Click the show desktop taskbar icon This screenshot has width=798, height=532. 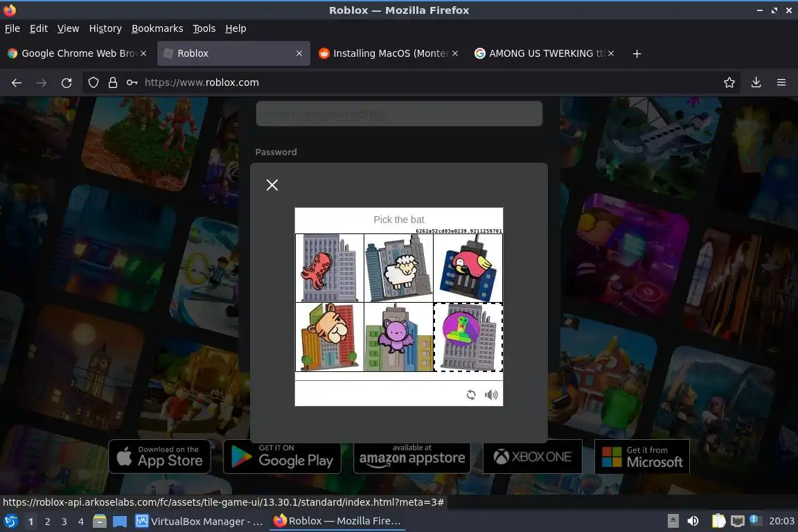[120, 522]
